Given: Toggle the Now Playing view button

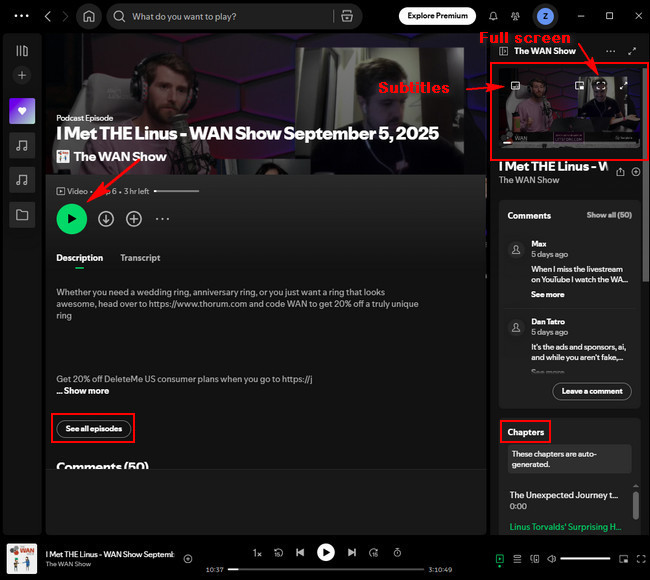Looking at the screenshot, I should coord(500,558).
